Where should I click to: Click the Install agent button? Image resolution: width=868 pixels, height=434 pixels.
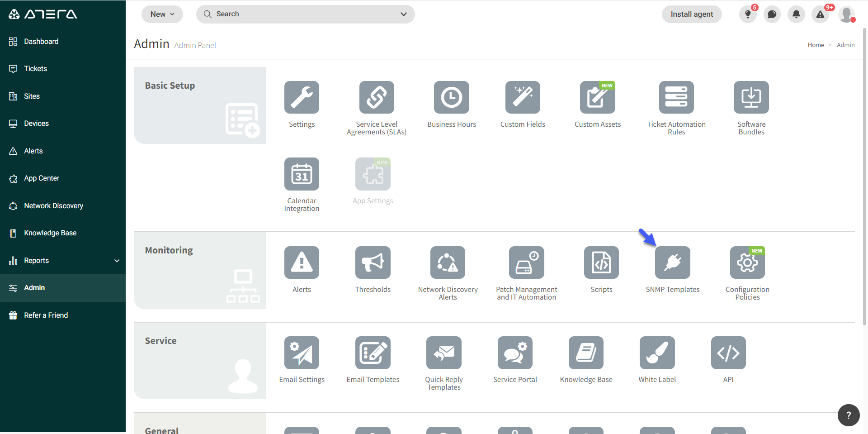(x=691, y=14)
